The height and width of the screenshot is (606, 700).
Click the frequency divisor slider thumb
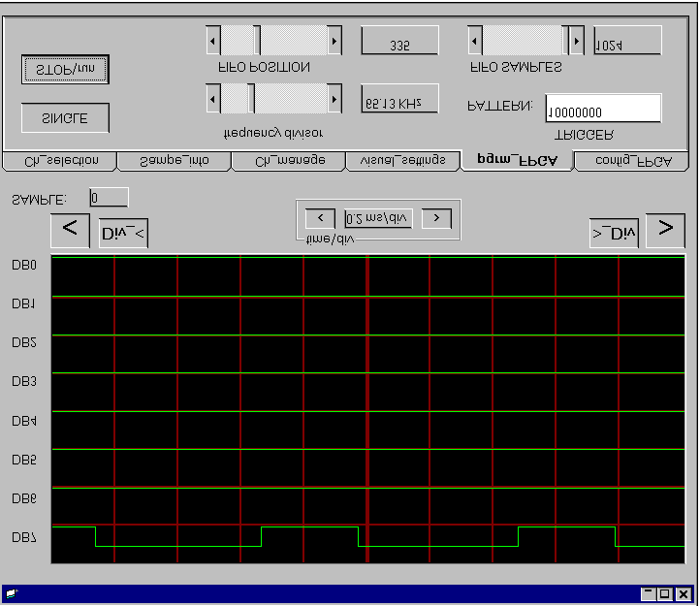click(x=251, y=98)
